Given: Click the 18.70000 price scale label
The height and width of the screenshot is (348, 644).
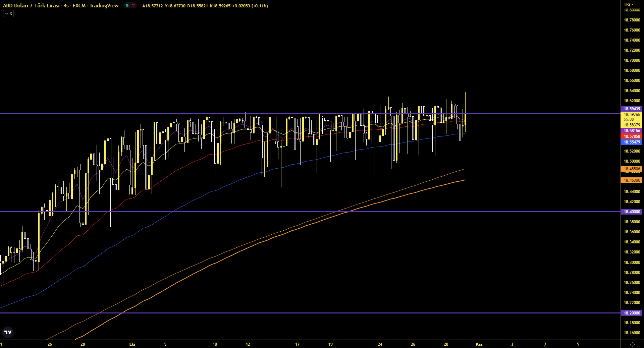Looking at the screenshot, I should coord(632,60).
